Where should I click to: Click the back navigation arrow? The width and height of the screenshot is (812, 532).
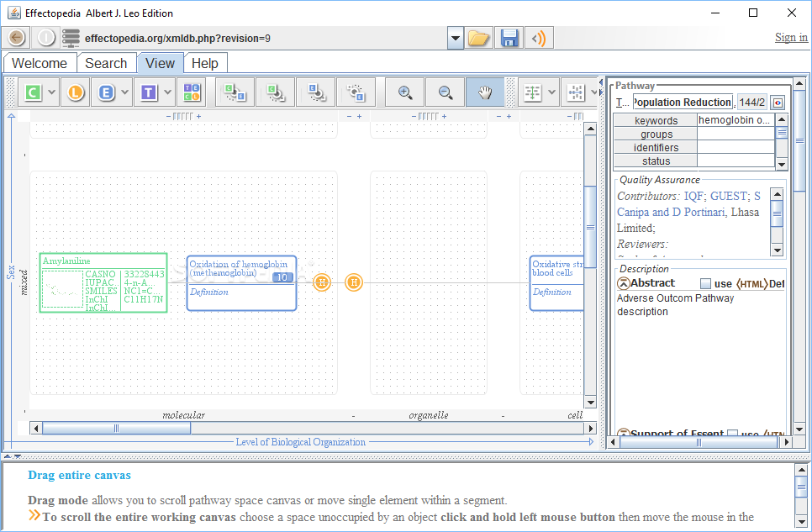tap(17, 38)
